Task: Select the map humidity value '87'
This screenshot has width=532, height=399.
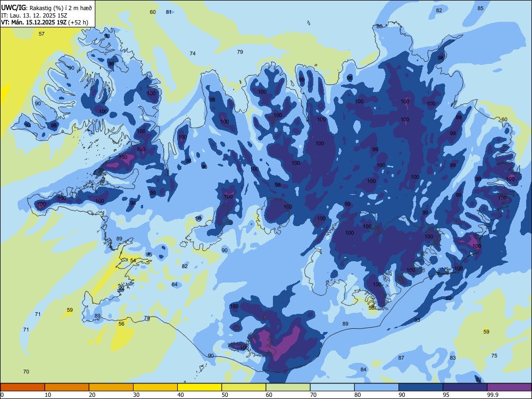Action: click(x=401, y=358)
